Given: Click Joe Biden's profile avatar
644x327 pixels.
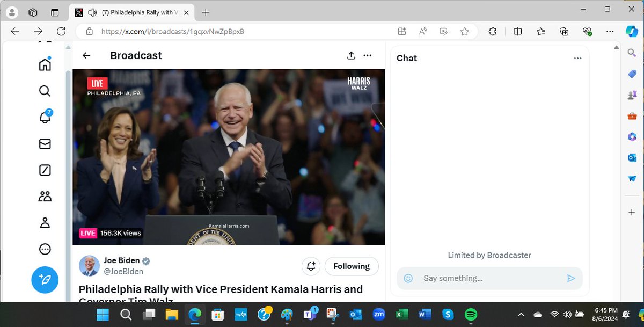Looking at the screenshot, I should tap(89, 266).
